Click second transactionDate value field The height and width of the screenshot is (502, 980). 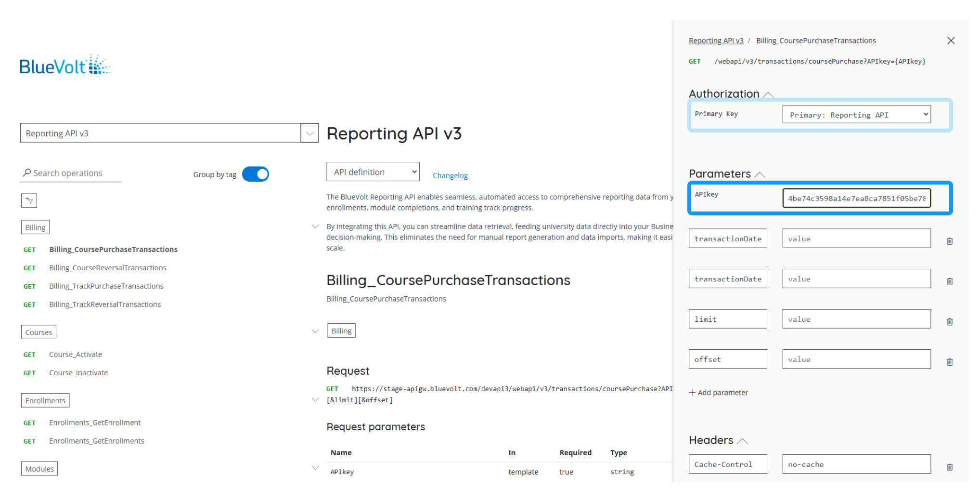(856, 279)
